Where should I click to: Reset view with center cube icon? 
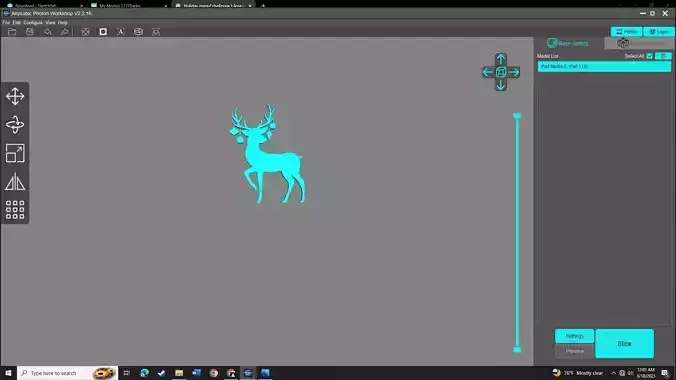click(x=501, y=72)
